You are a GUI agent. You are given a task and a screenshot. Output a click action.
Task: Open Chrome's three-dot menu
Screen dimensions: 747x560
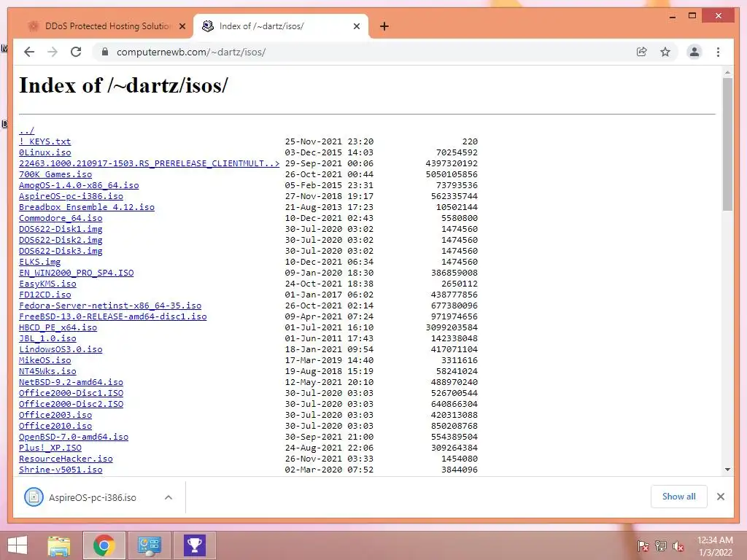(718, 52)
